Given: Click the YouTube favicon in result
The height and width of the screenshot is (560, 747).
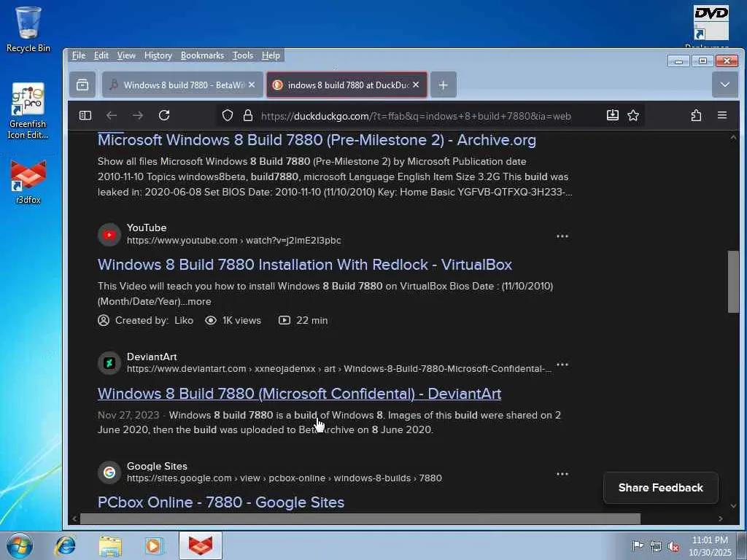Looking at the screenshot, I should pyautogui.click(x=109, y=235).
